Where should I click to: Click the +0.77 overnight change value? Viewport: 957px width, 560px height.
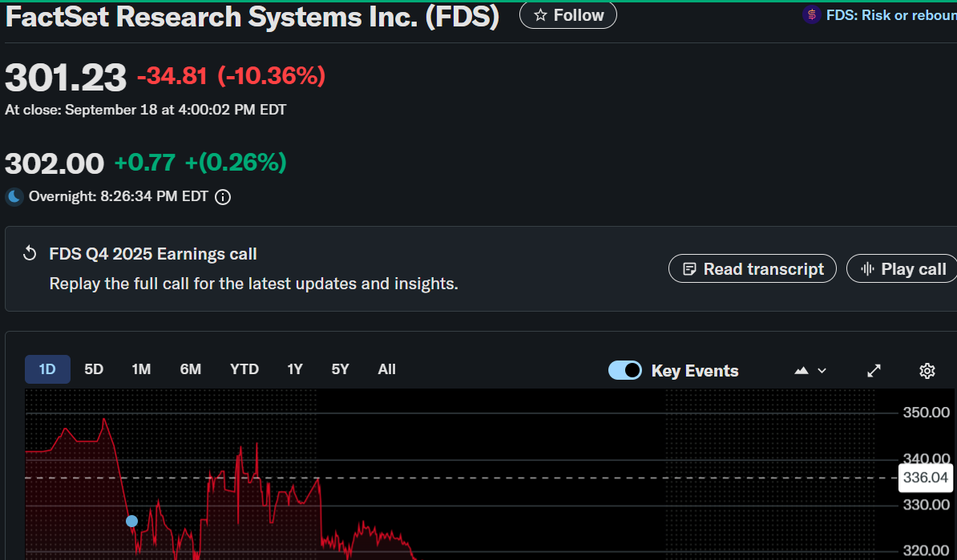[x=144, y=163]
